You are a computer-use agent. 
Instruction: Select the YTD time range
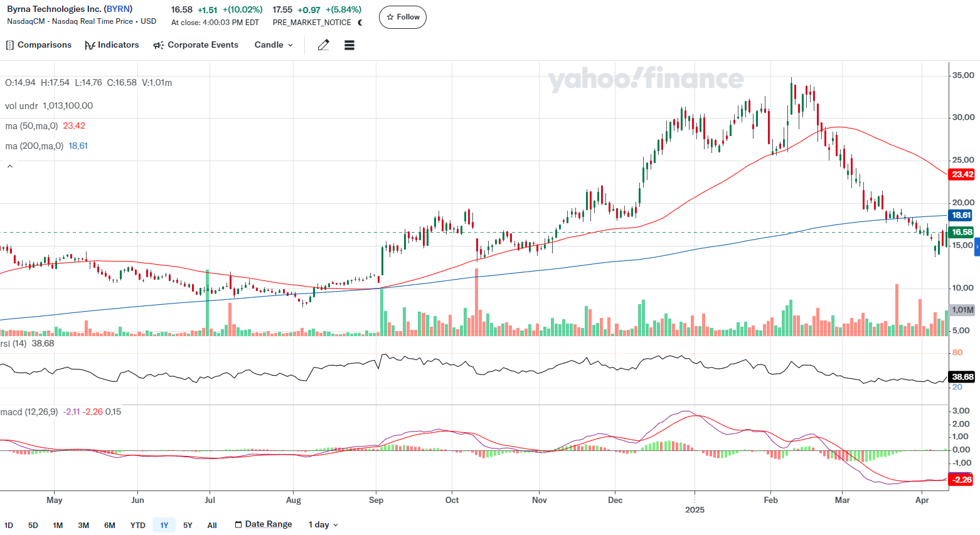(137, 525)
